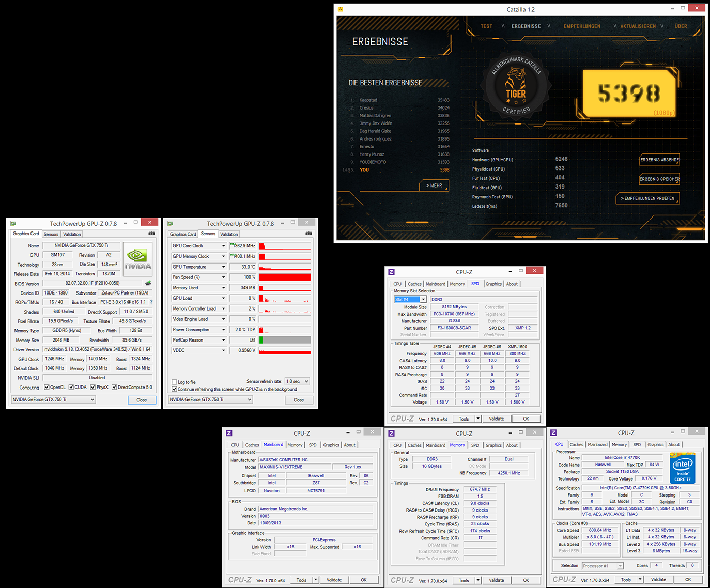Toggle the CUDA checkbox

(71, 387)
